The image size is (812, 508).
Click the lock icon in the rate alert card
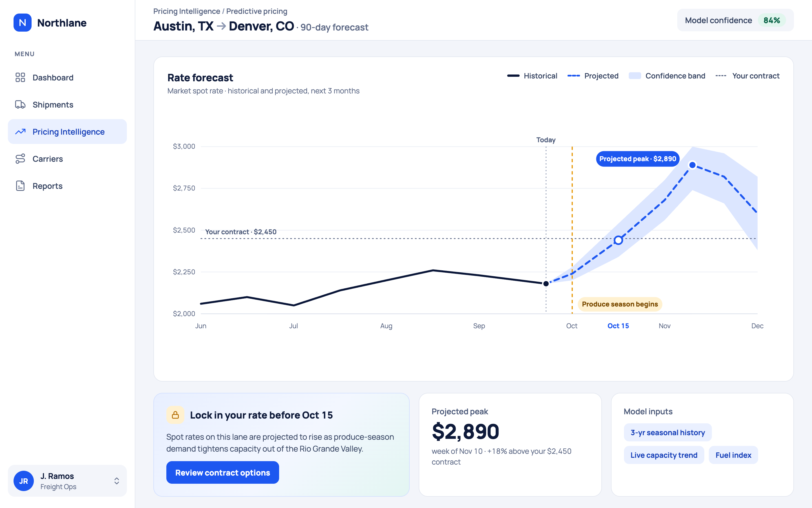(175, 415)
